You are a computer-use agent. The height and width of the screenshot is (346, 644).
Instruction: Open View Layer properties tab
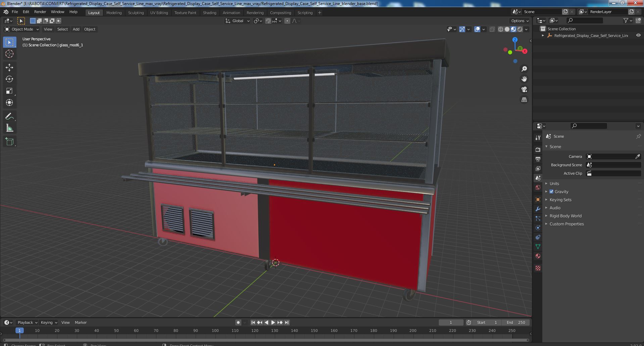click(538, 168)
